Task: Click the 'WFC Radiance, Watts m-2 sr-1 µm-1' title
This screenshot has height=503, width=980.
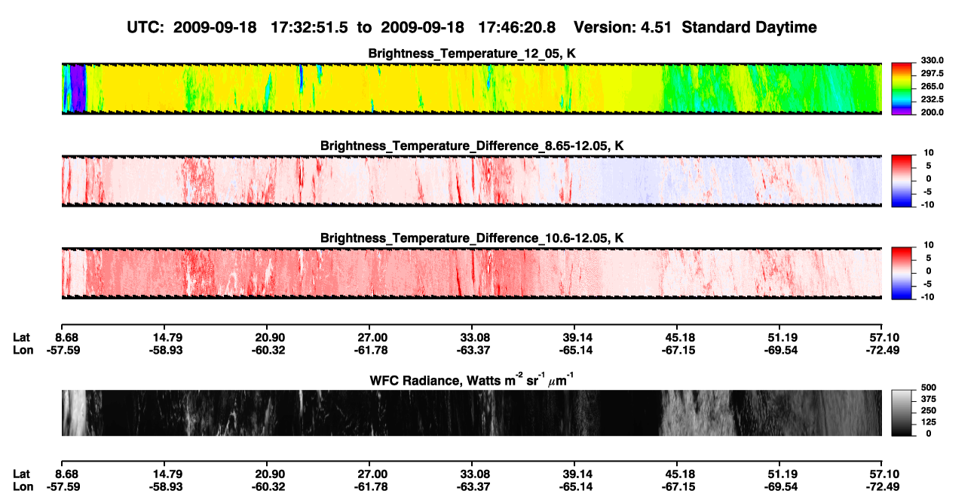Action: (x=472, y=380)
